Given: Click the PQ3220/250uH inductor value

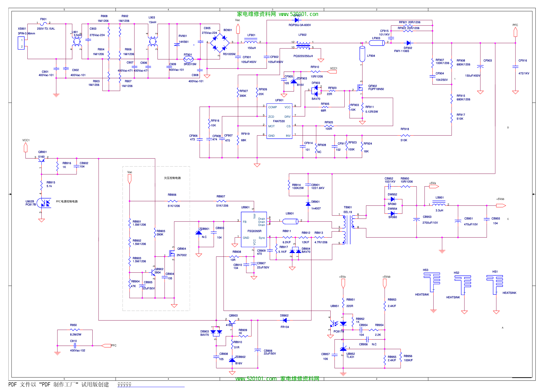Looking at the screenshot, I should coord(303,56).
